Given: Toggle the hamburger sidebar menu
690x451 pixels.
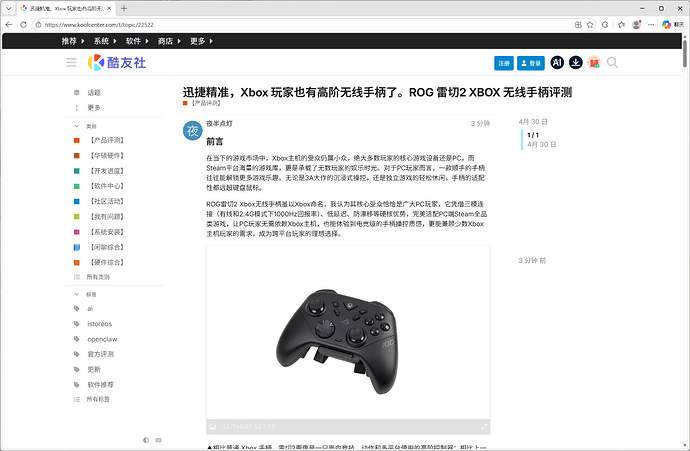Looking at the screenshot, I should 71,63.
